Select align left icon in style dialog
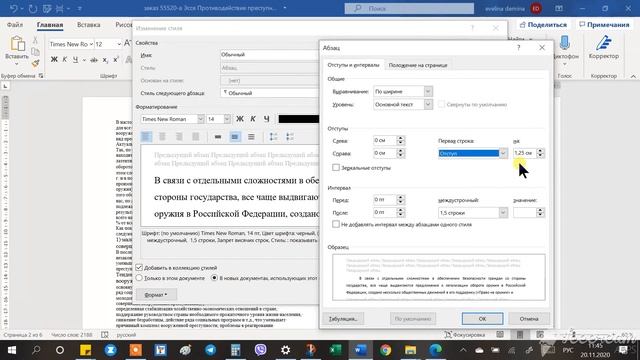 pyautogui.click(x=146, y=137)
